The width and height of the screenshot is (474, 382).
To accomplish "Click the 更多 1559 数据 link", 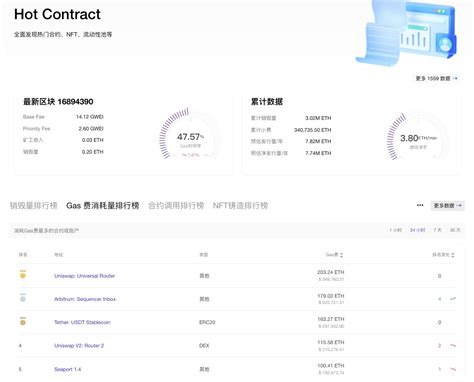I will pyautogui.click(x=436, y=78).
